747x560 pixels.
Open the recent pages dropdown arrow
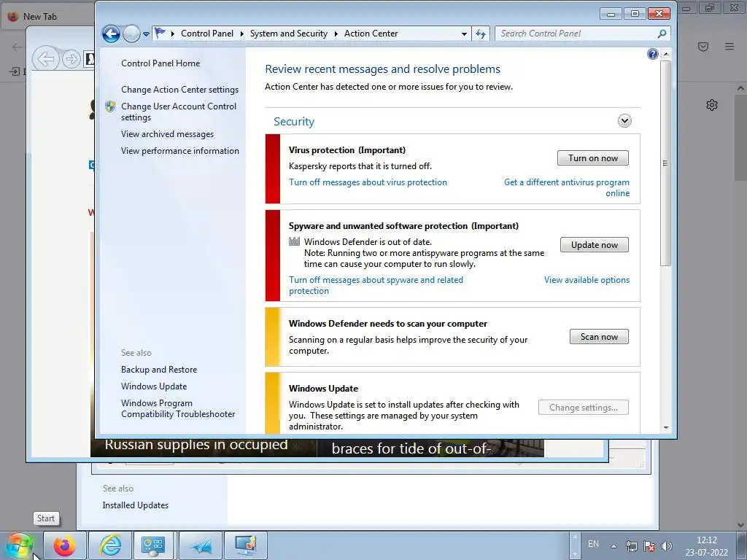click(146, 34)
